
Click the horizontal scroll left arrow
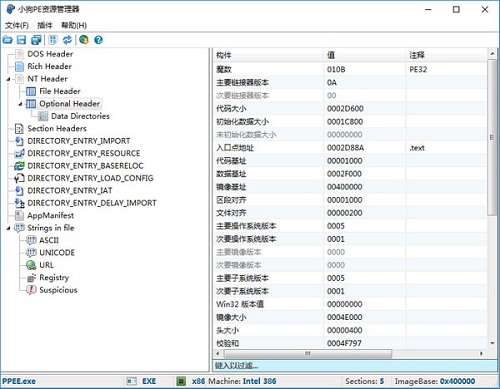[x=218, y=353]
